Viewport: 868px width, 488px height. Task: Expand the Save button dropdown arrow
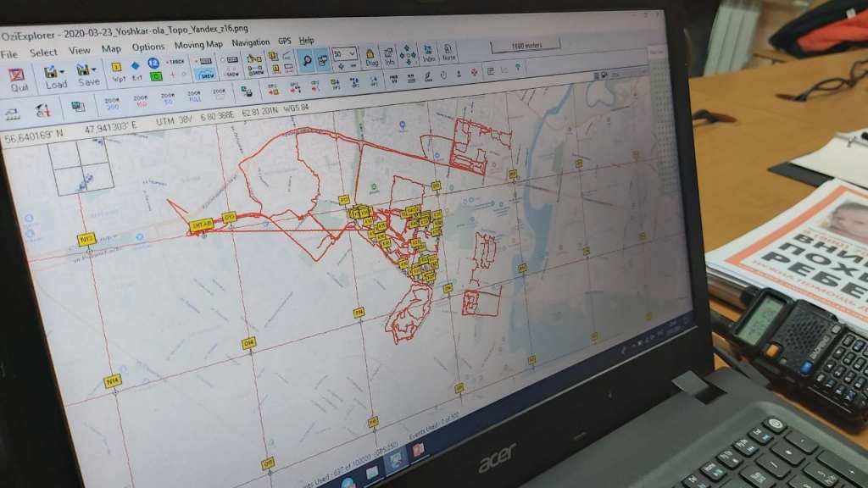[x=93, y=69]
